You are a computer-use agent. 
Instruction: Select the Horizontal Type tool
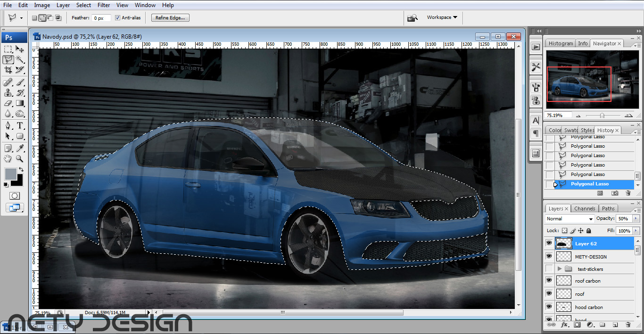click(20, 126)
